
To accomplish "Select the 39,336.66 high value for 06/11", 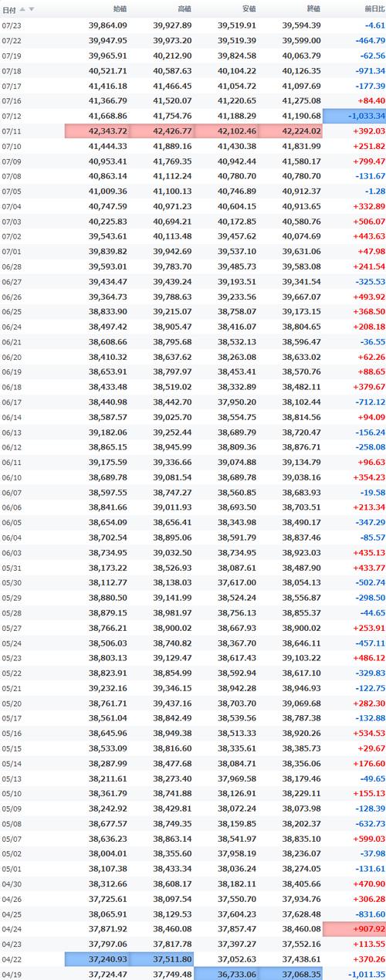I will 172,463.
